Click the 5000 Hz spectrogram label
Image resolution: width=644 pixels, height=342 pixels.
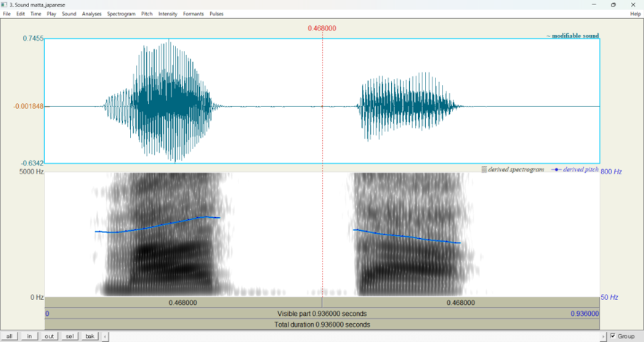click(x=31, y=171)
